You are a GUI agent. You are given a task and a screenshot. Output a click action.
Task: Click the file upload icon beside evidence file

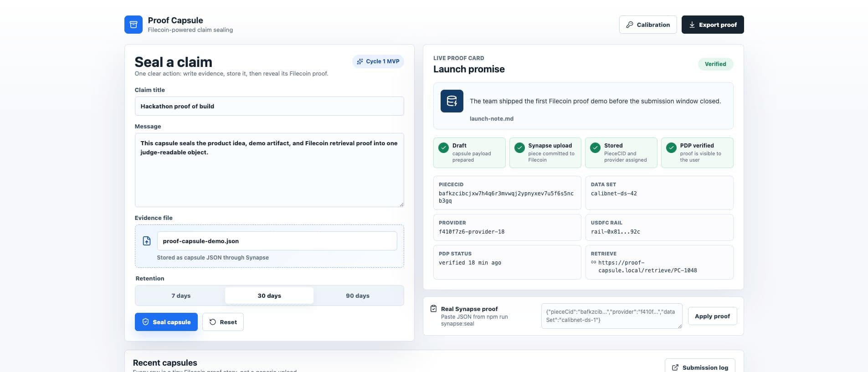[x=147, y=241]
